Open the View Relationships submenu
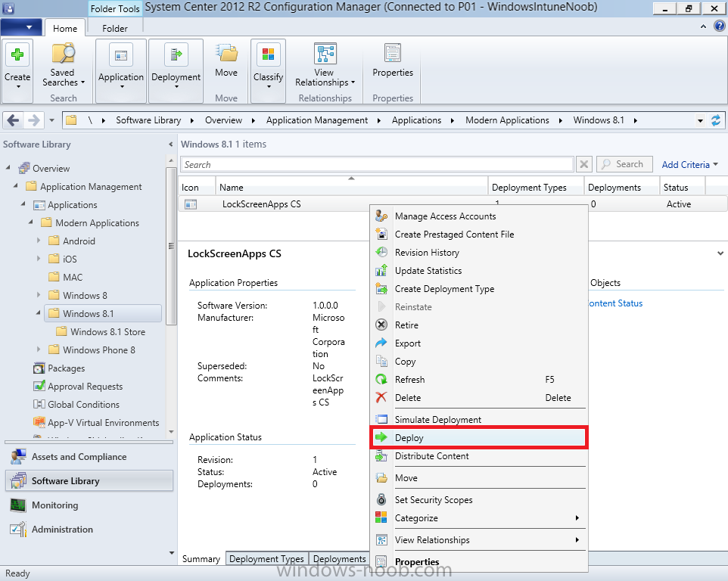The width and height of the screenshot is (728, 581). [479, 539]
